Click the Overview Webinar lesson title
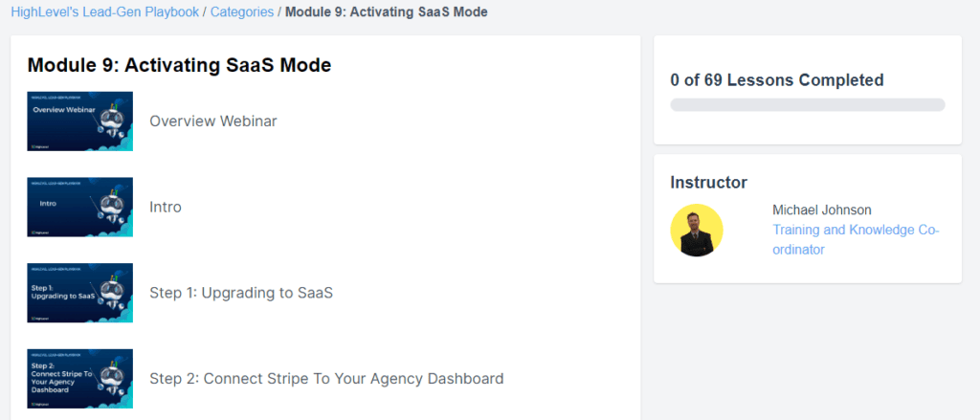The image size is (980, 420). tap(213, 122)
